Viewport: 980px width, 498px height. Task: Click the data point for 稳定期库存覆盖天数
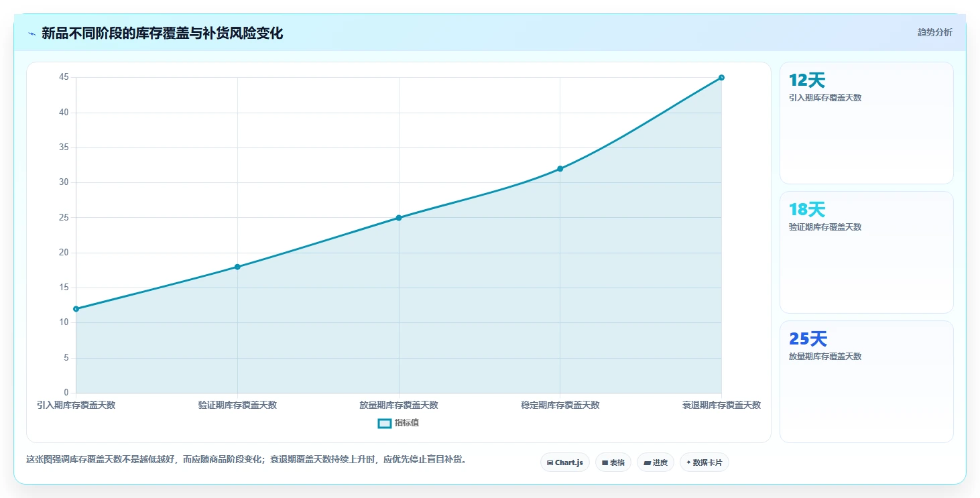(560, 169)
